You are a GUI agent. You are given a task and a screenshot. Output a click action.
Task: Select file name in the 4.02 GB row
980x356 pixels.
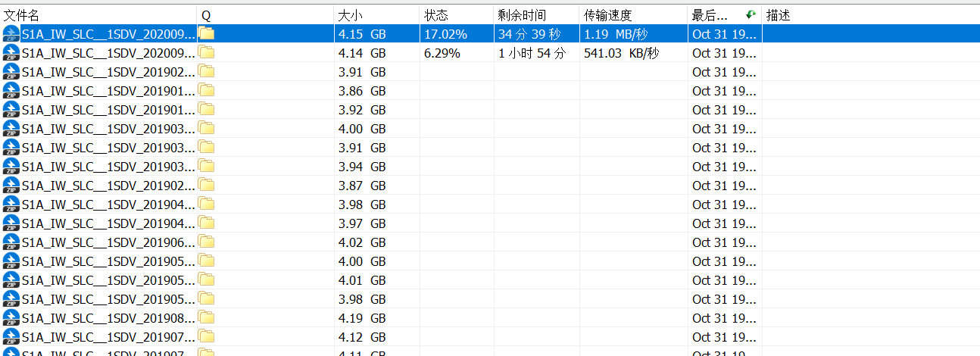109,242
